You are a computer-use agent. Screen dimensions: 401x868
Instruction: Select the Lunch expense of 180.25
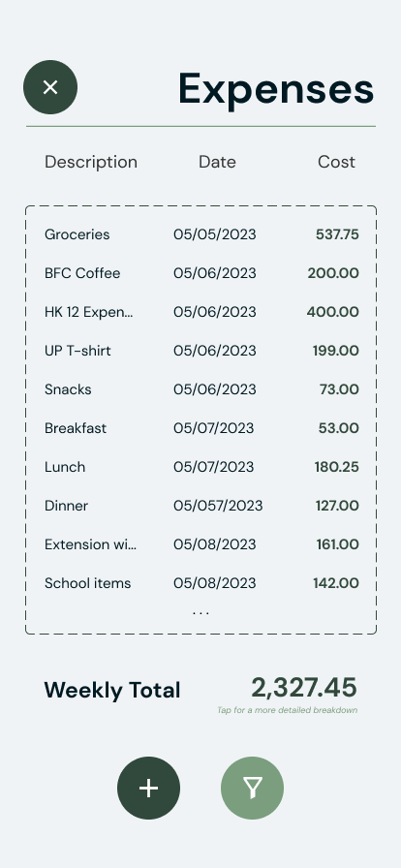(x=201, y=467)
